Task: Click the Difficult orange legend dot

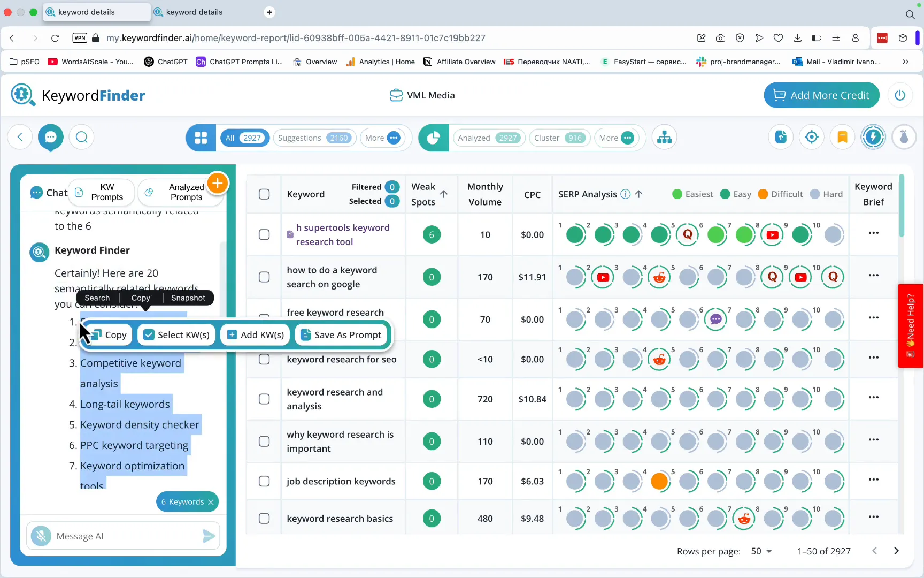Action: (763, 194)
